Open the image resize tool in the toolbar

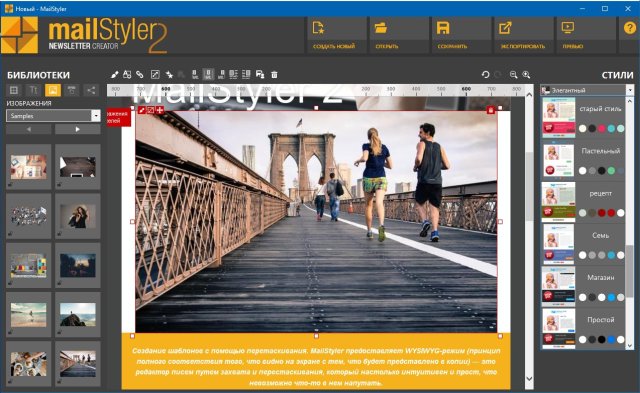click(x=155, y=74)
